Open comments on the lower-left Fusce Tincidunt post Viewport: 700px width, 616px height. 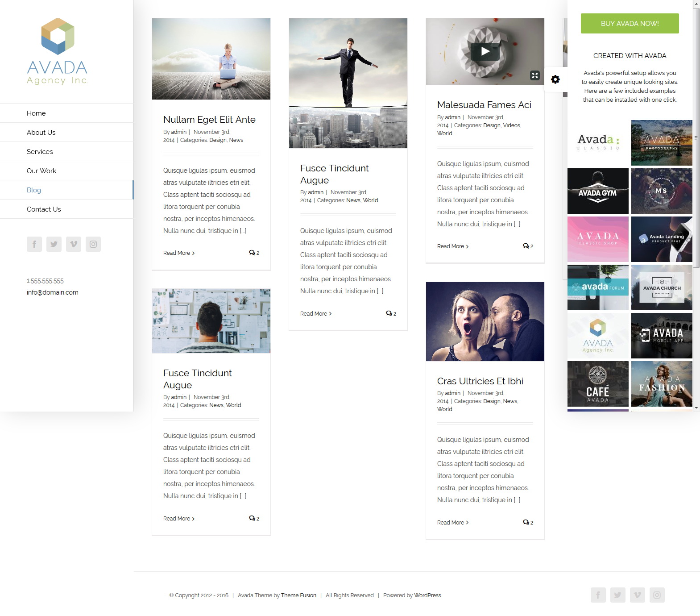click(254, 518)
